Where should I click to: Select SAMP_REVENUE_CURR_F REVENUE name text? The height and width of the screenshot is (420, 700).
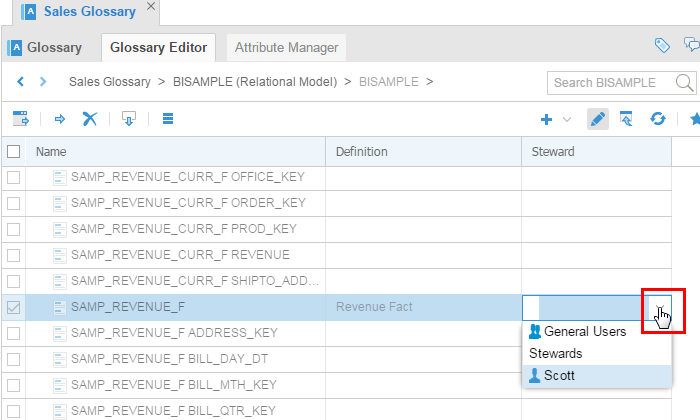180,255
